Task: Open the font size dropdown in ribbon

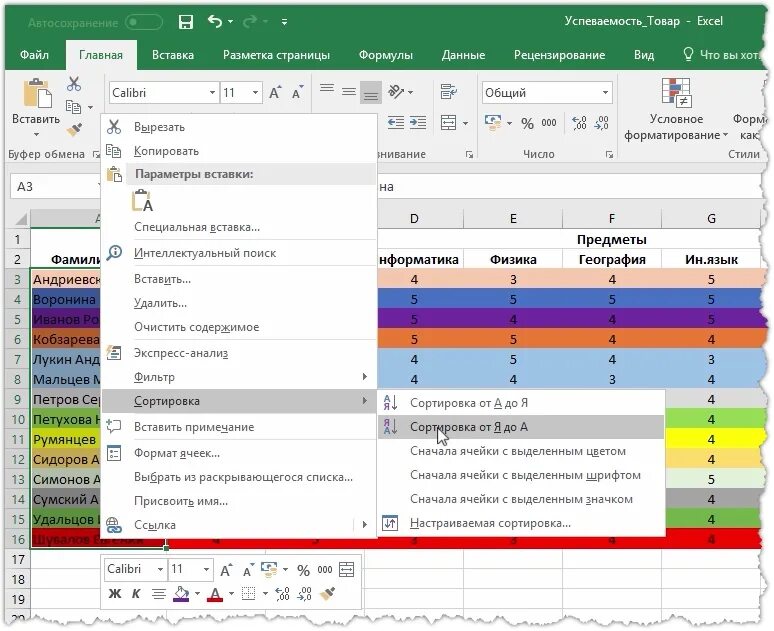Action: click(255, 92)
